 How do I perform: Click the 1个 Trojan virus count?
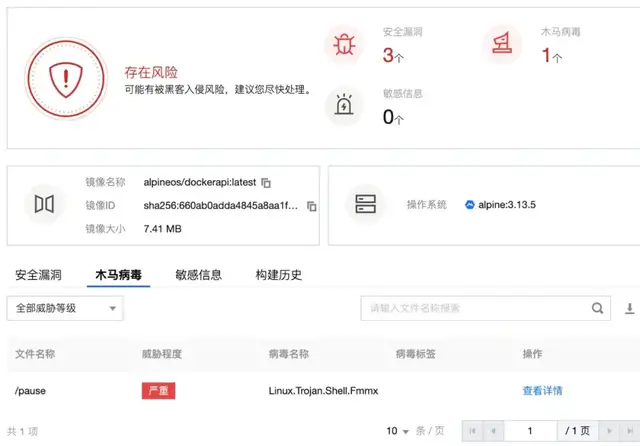tap(551, 55)
